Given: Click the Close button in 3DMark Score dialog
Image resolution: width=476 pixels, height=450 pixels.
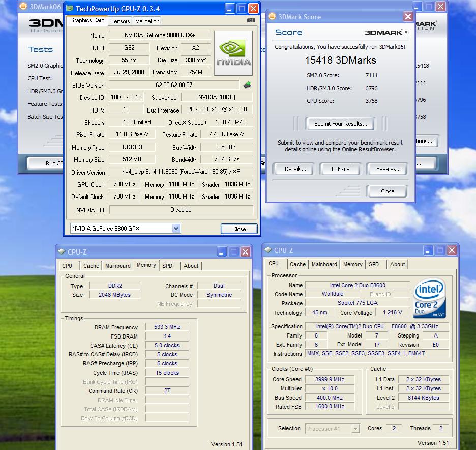Looking at the screenshot, I should click(x=386, y=191).
